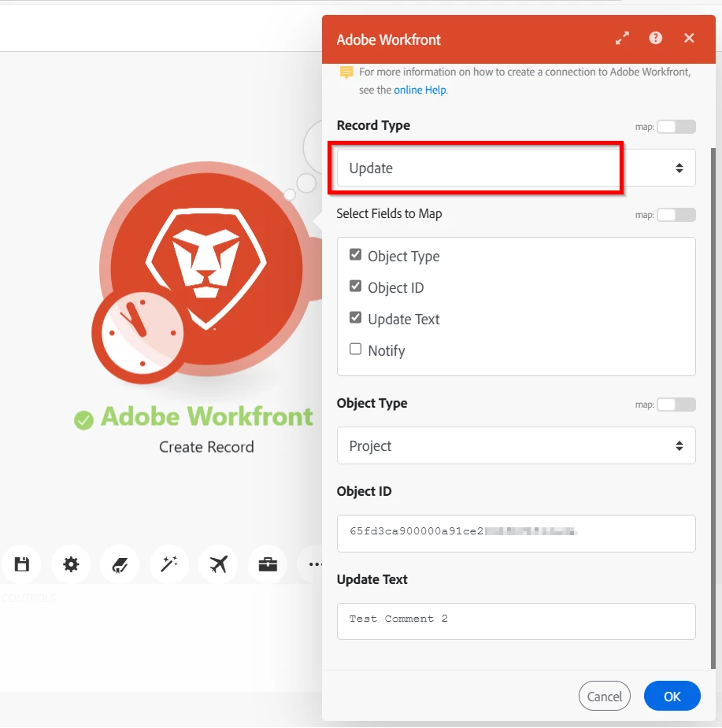Click the Create Record module label
722x728 pixels.
pyautogui.click(x=206, y=447)
